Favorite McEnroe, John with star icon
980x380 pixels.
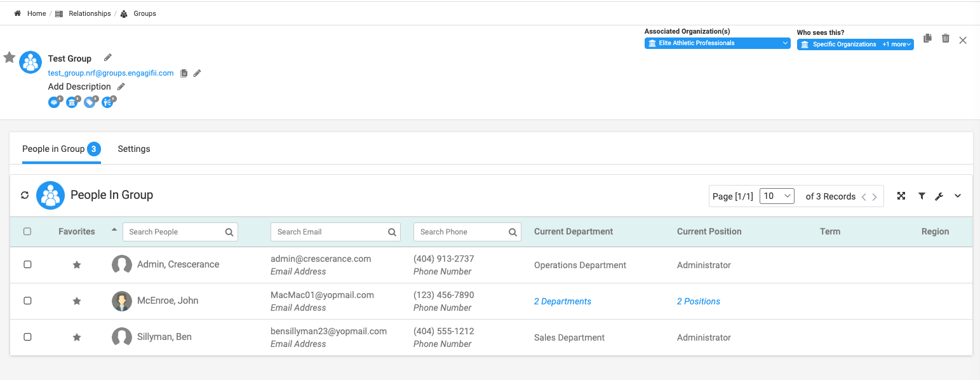coord(77,301)
